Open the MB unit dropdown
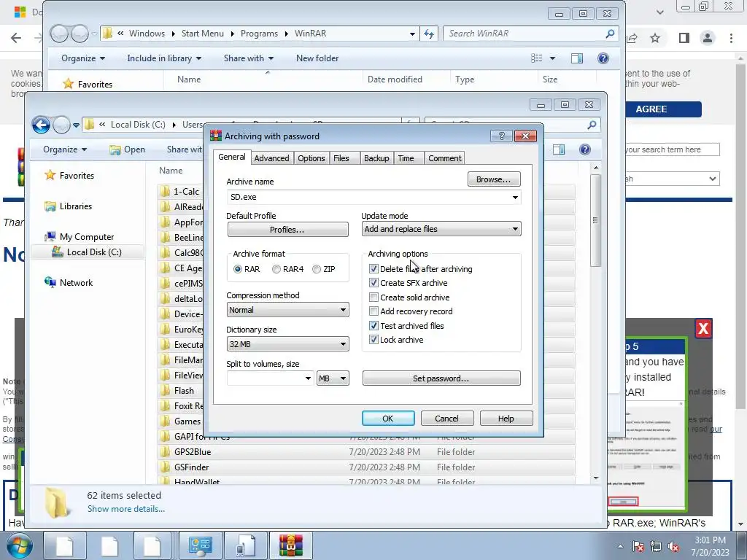Image resolution: width=747 pixels, height=560 pixels. coord(333,378)
